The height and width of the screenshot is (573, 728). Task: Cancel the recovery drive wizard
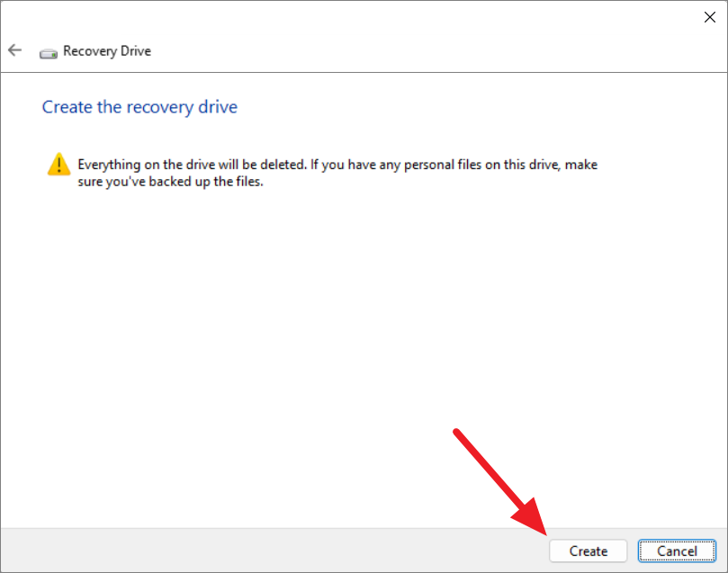[x=677, y=551]
